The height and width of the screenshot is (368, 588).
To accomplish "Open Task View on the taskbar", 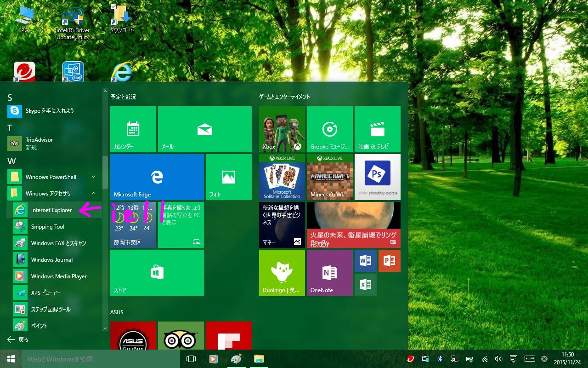I will click(191, 359).
